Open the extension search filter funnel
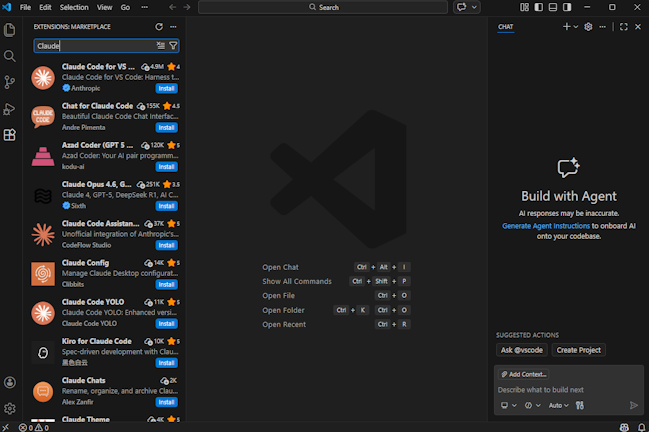 tap(173, 46)
